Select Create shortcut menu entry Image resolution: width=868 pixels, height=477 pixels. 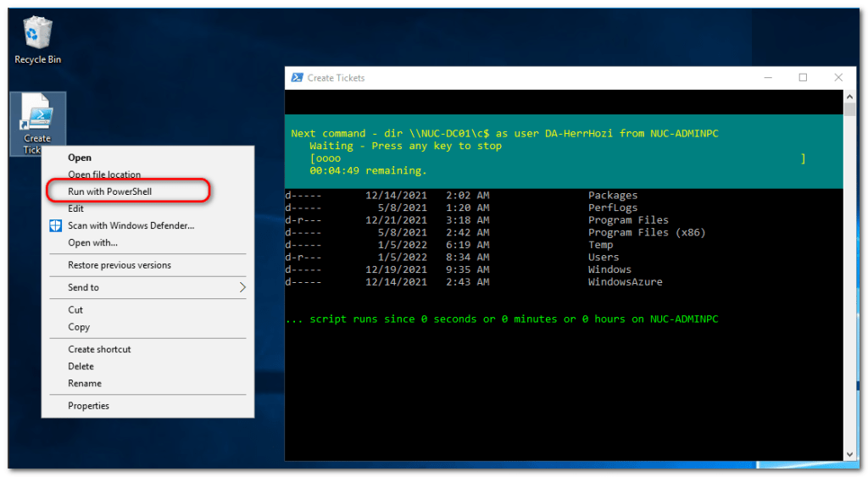tap(99, 349)
